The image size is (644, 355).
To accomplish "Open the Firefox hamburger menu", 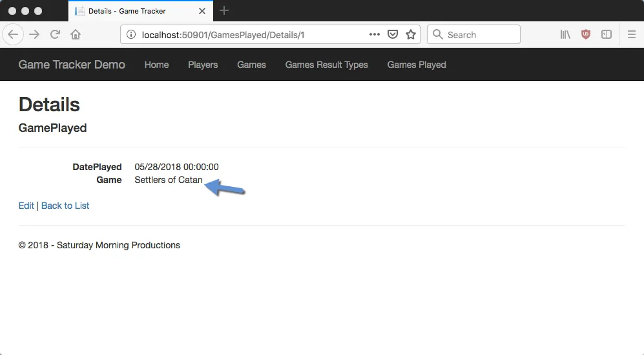I will pos(632,34).
